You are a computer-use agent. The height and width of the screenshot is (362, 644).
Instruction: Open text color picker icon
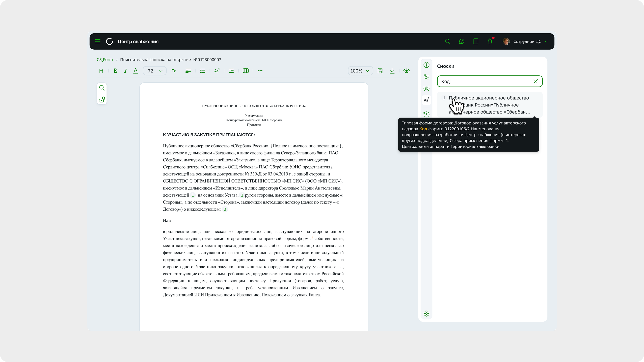click(136, 71)
